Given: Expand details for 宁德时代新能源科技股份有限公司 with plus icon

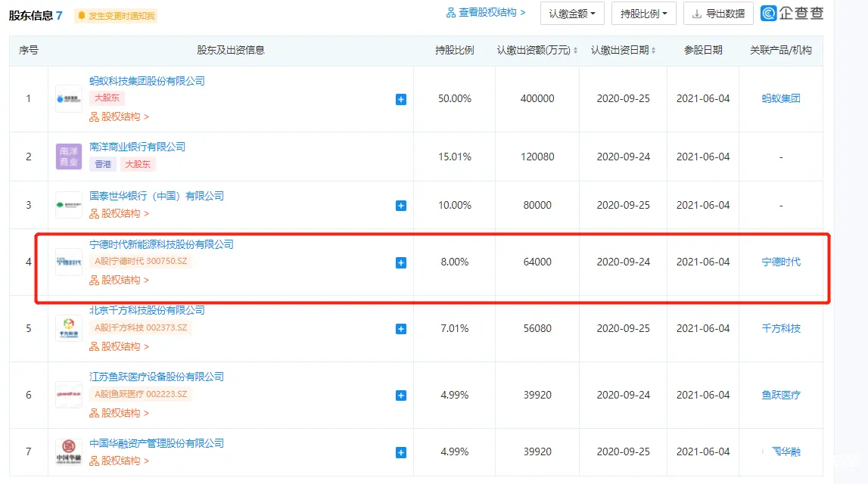Looking at the screenshot, I should (401, 262).
